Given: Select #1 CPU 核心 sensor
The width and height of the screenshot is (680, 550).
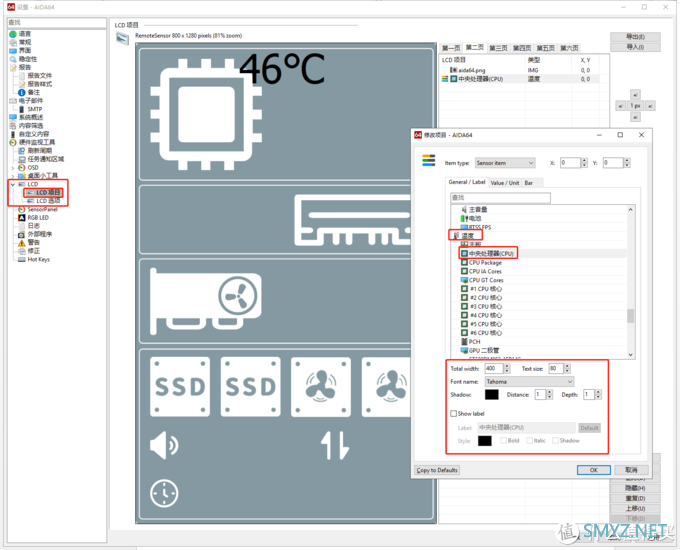Looking at the screenshot, I should 486,289.
